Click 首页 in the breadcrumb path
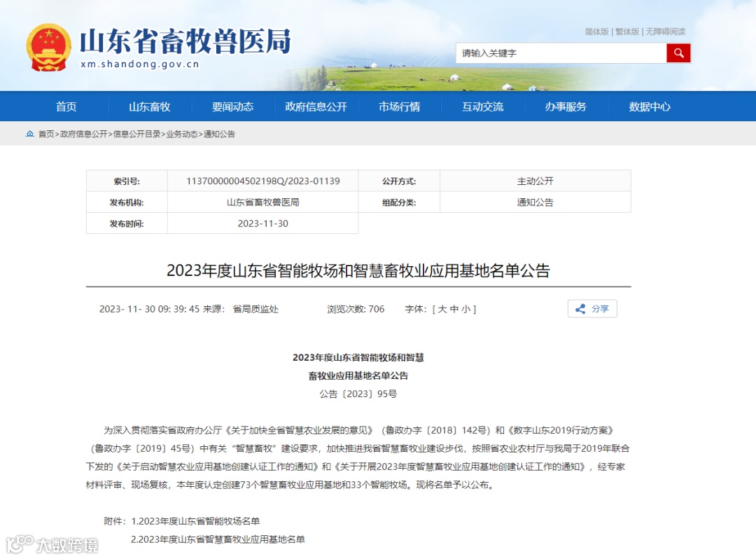 (x=46, y=134)
